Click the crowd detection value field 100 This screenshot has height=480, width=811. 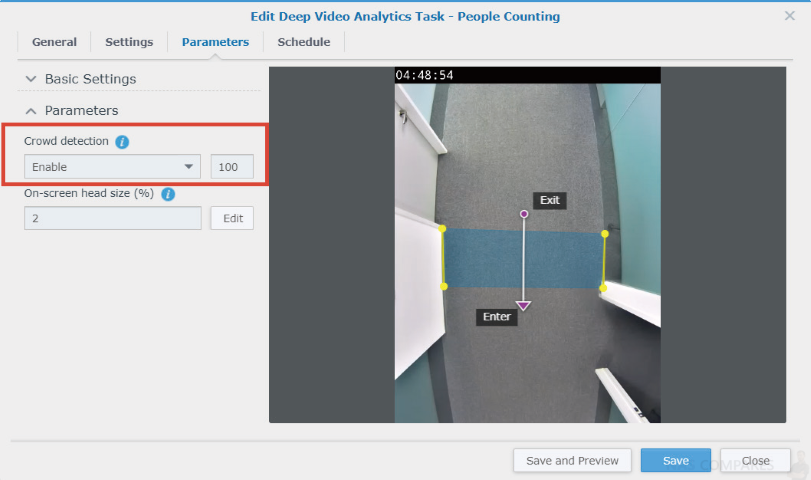coord(232,167)
